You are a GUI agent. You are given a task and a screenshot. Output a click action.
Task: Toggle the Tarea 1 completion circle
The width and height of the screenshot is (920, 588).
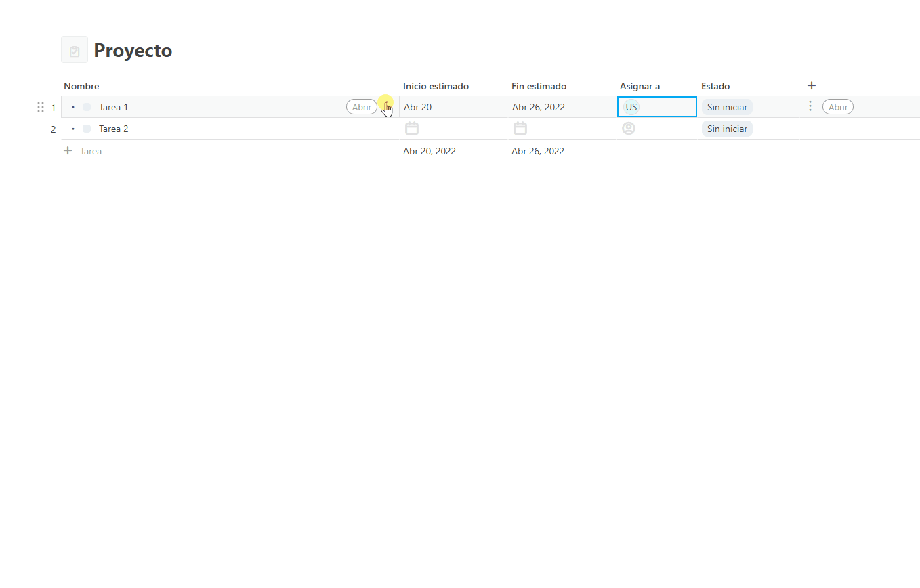(87, 107)
